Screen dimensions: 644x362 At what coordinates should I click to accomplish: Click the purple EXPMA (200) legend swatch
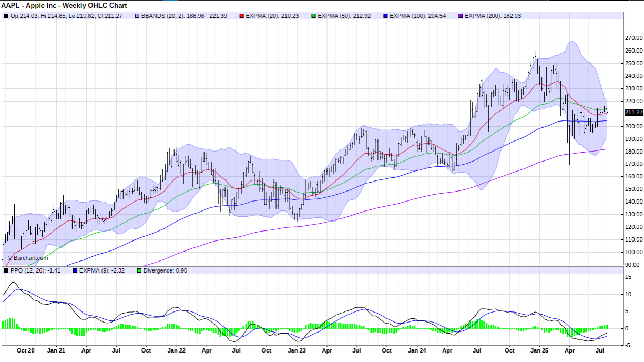coord(462,16)
